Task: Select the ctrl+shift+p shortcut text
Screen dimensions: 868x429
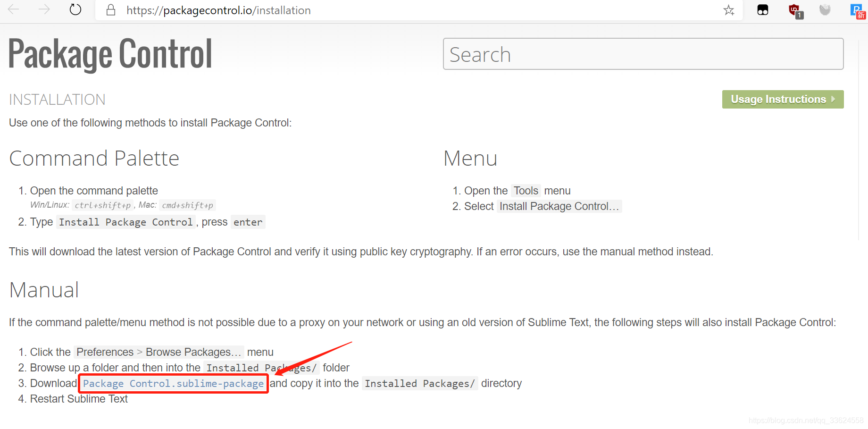Action: (102, 205)
